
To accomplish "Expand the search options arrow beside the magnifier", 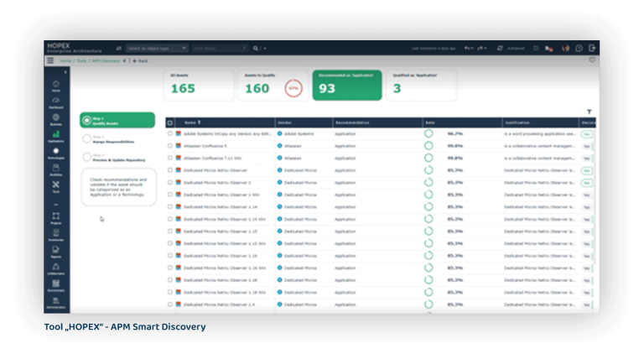I will tap(264, 49).
